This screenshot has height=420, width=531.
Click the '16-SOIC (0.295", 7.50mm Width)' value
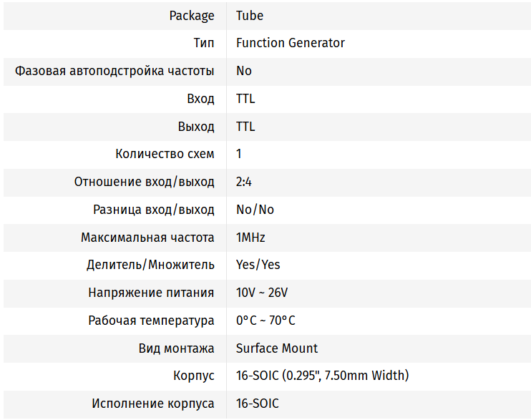[322, 376]
